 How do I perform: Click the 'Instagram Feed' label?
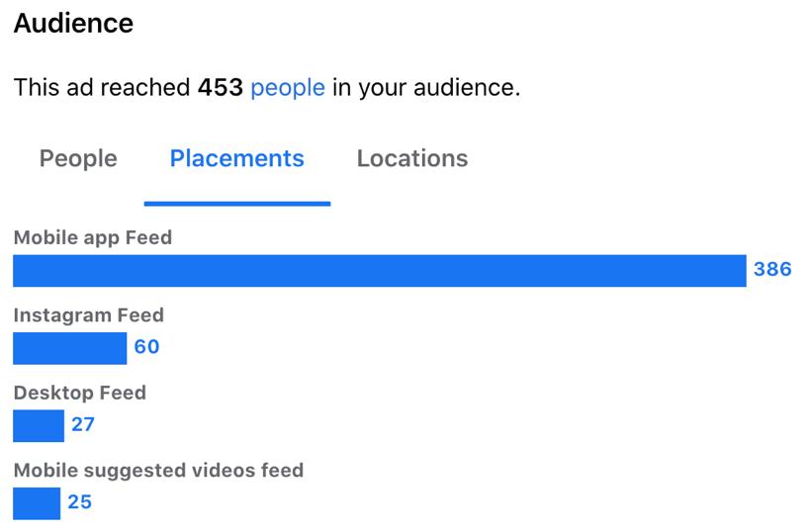[89, 315]
